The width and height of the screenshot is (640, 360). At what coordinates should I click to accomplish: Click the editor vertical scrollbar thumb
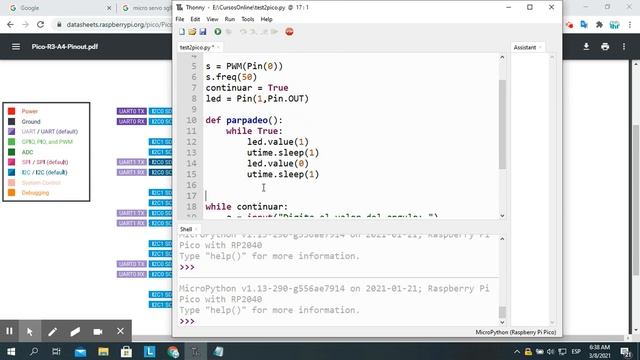coord(502,124)
